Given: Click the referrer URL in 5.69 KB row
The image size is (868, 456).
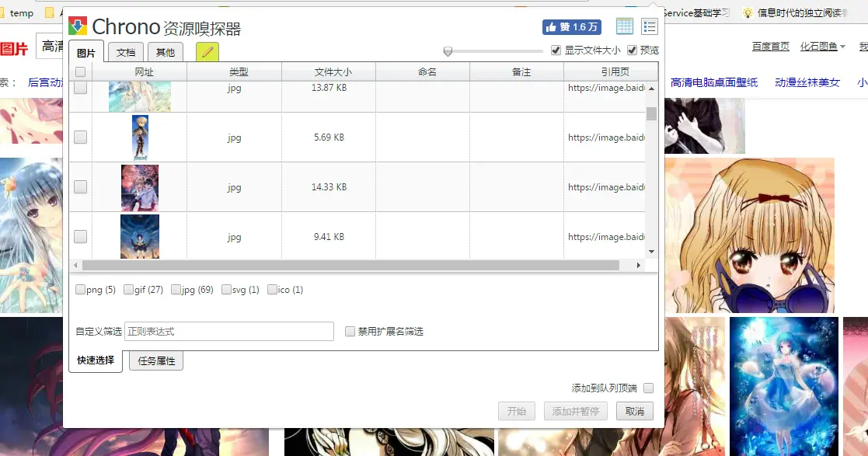Looking at the screenshot, I should tap(606, 137).
